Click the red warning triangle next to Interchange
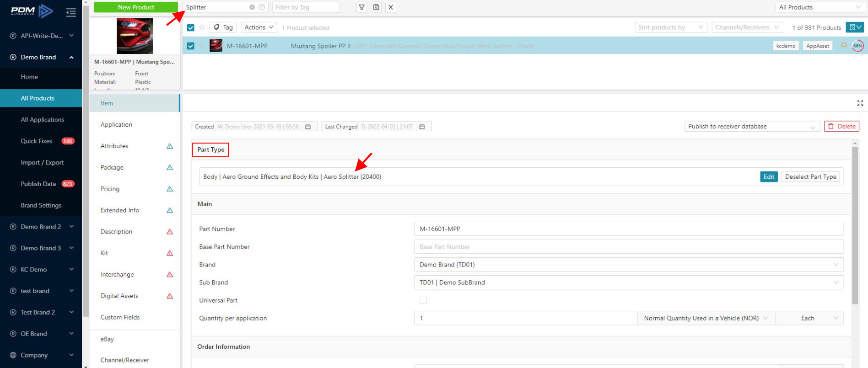The image size is (868, 368). pos(170,274)
